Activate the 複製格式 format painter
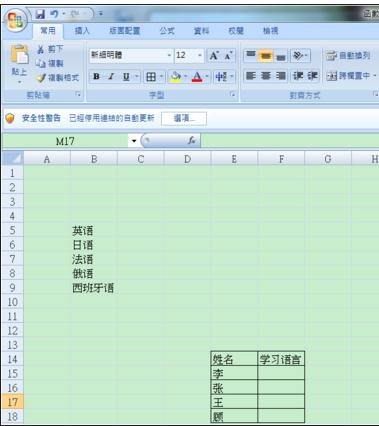The height and width of the screenshot is (426, 379). (58, 78)
